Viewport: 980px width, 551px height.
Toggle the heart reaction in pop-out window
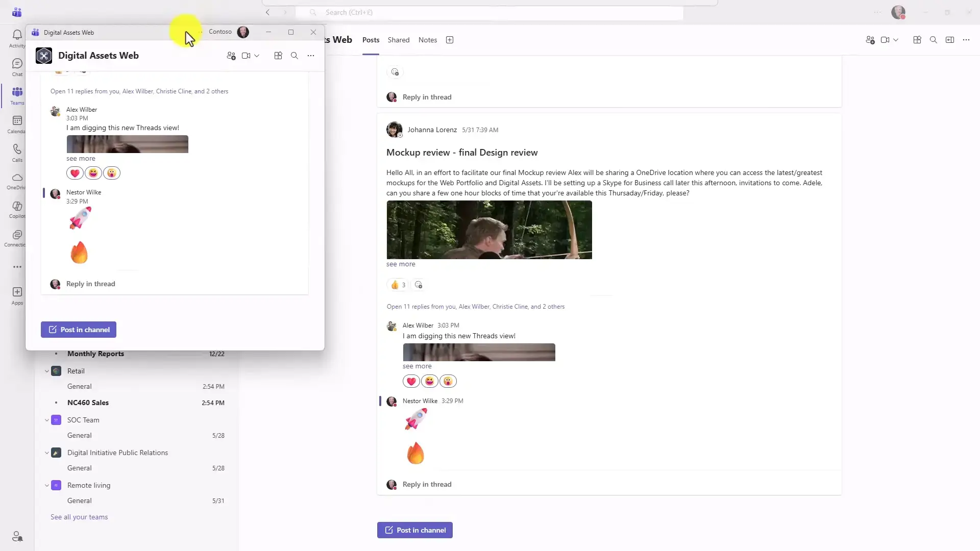(x=75, y=173)
